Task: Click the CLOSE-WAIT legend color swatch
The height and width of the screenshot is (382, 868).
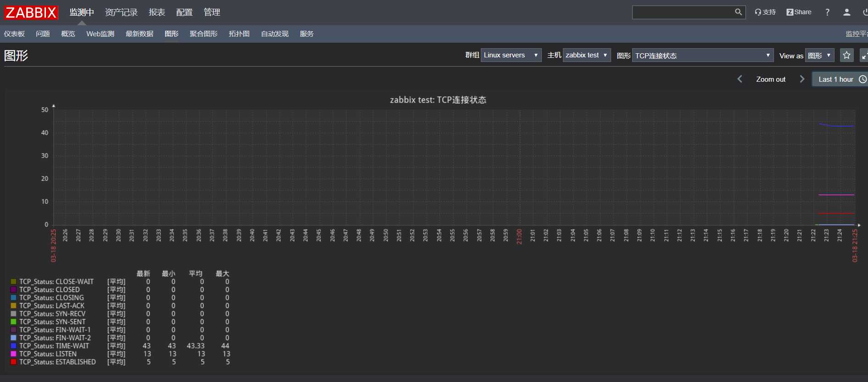Action: 13,281
